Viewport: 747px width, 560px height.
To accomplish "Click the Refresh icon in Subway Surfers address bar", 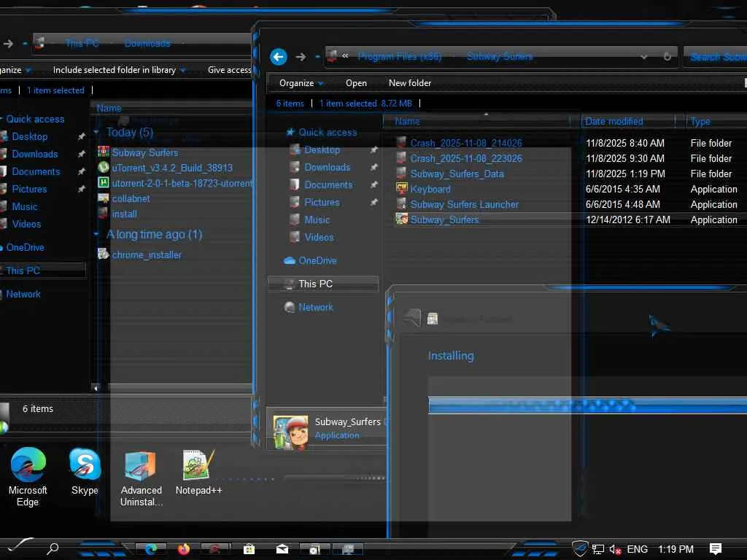I will tap(667, 57).
